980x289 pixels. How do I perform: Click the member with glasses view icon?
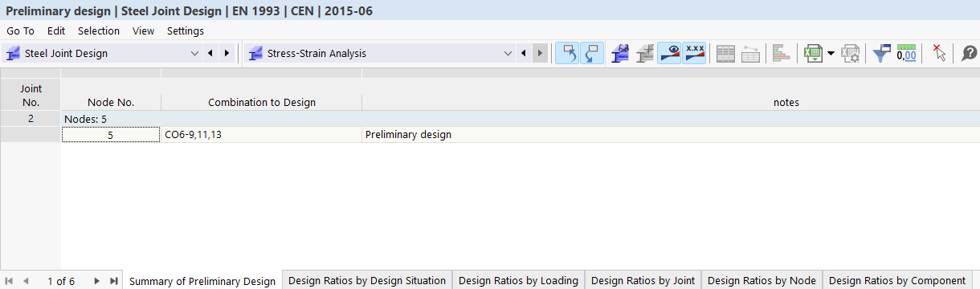620,54
